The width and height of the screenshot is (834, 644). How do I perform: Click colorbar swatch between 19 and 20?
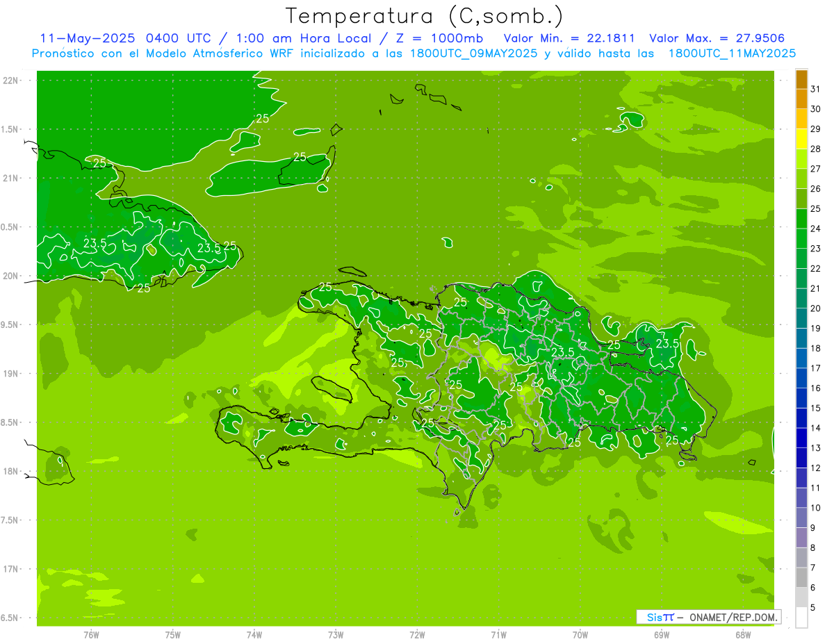(x=801, y=318)
